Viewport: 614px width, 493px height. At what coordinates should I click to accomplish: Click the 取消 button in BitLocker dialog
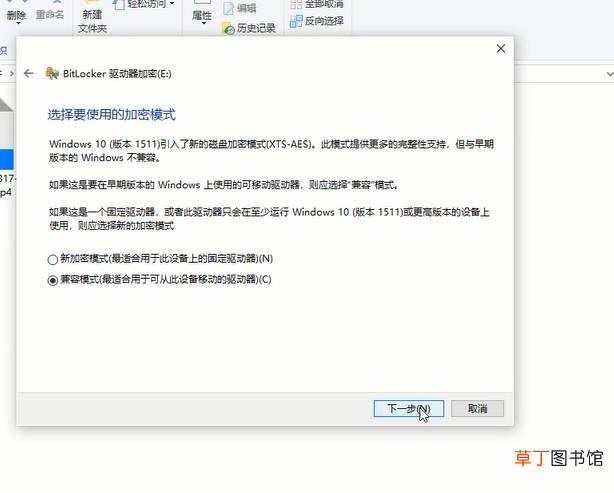(x=477, y=408)
